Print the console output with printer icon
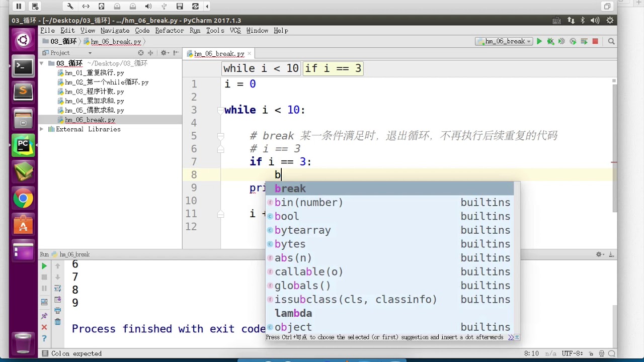Screen dimensions: 644x362 [57, 311]
